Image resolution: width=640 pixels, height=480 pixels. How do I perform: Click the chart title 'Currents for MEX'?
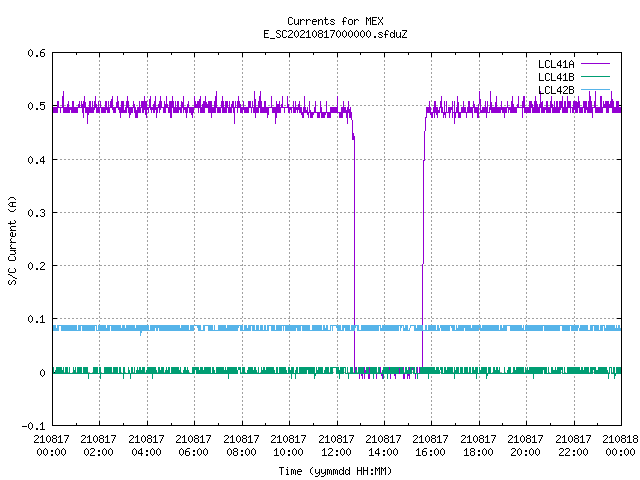coord(335,21)
